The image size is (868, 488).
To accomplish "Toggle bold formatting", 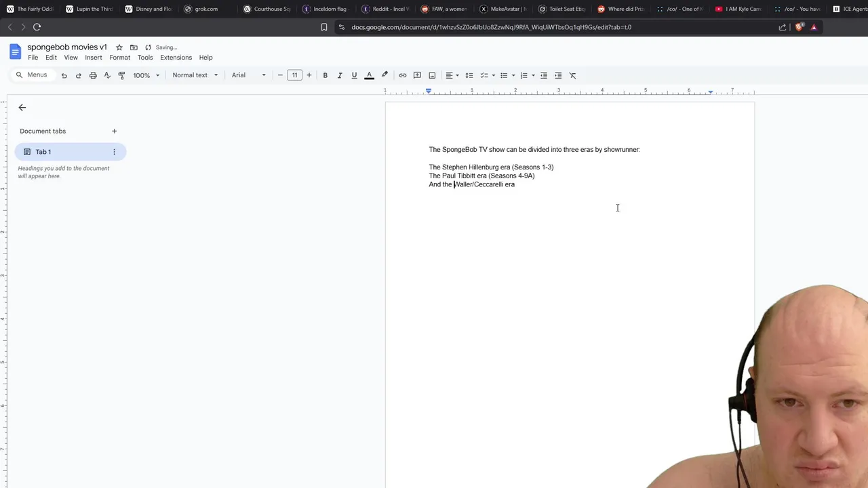I will point(325,75).
